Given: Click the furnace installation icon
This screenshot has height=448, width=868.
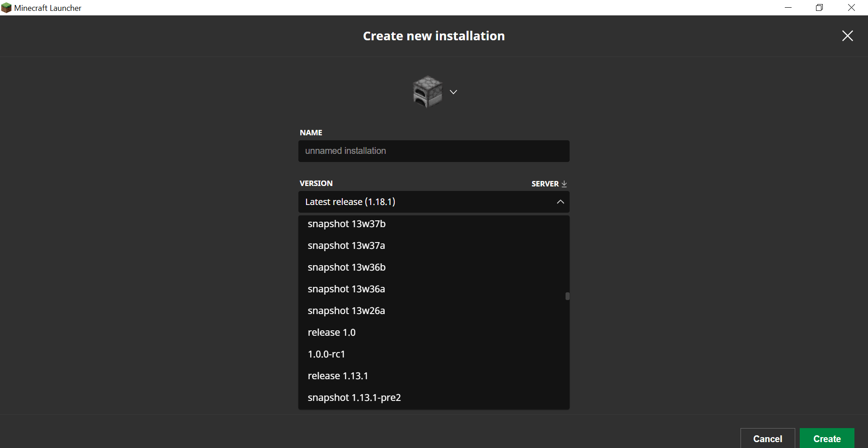Looking at the screenshot, I should tap(427, 92).
